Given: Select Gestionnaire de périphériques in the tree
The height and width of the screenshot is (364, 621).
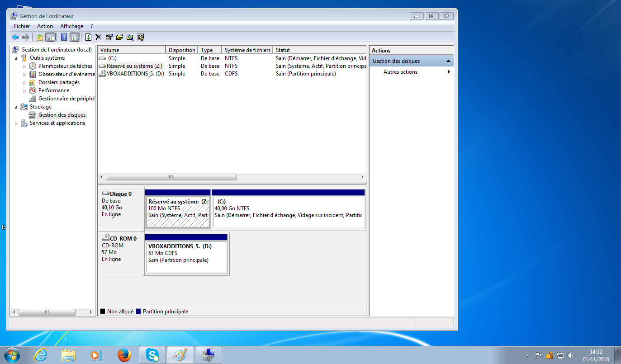Looking at the screenshot, I should 66,99.
